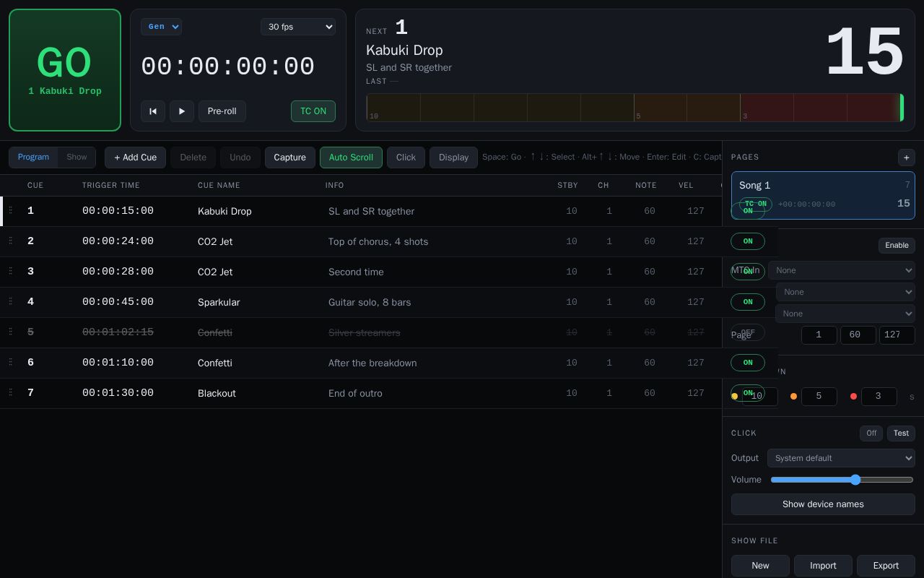Click Show device names button

coord(823,504)
